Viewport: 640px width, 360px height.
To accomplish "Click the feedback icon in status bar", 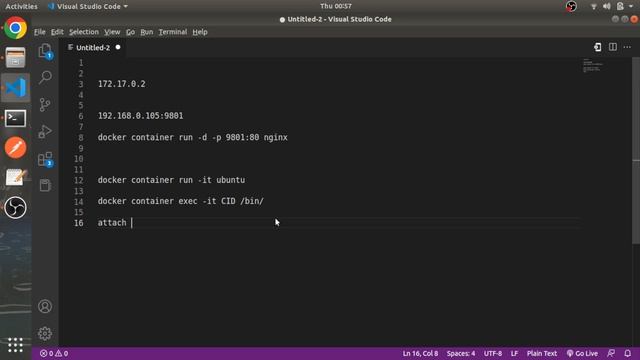I will pos(611,353).
